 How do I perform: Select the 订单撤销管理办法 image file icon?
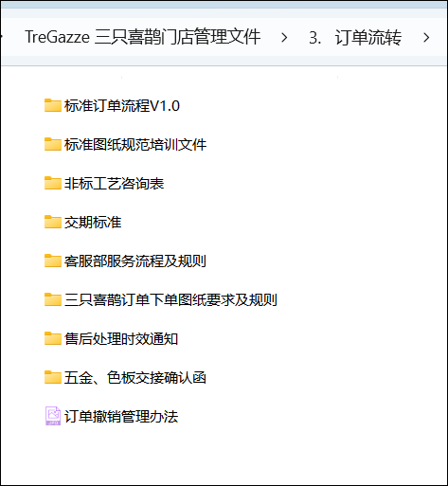53,416
